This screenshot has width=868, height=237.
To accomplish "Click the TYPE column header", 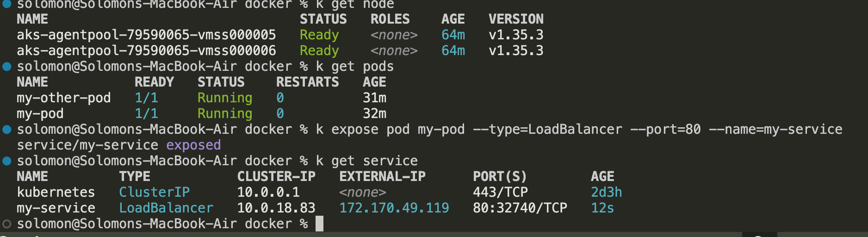I will 135,176.
